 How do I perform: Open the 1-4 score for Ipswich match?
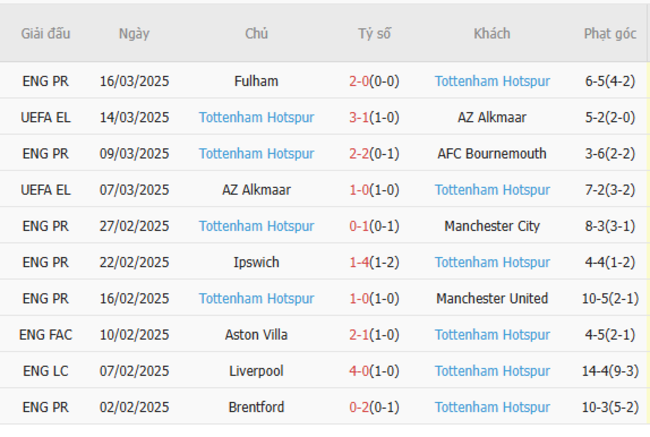click(359, 262)
